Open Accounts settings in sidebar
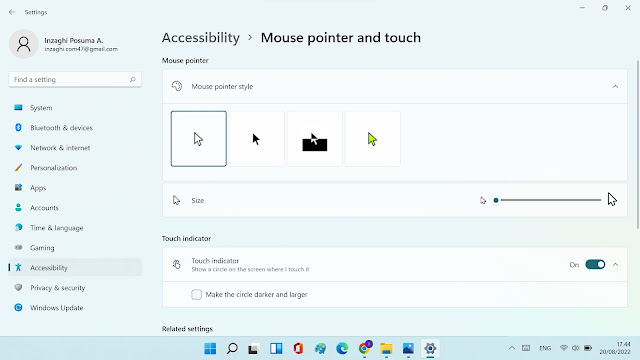This screenshot has height=360, width=640. [75, 208]
